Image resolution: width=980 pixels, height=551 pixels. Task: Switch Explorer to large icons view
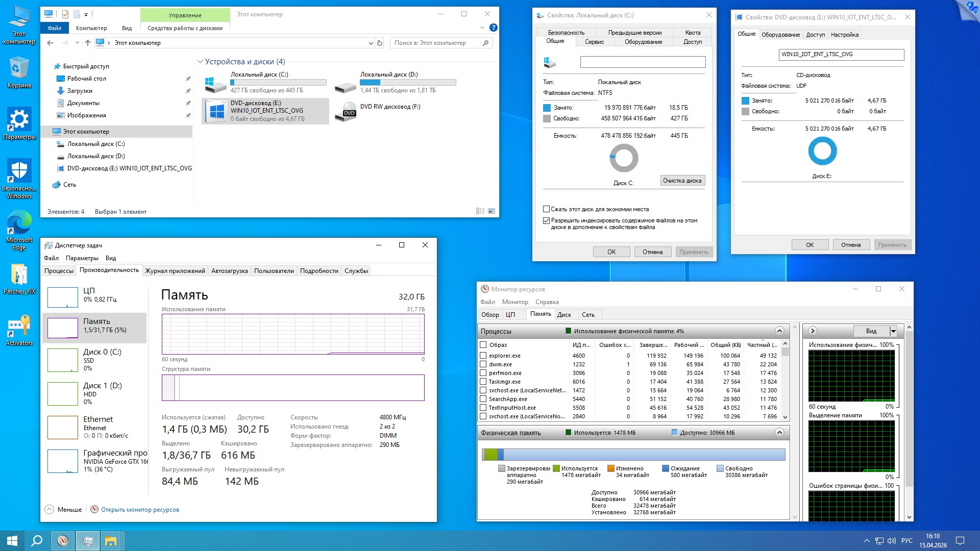pyautogui.click(x=491, y=211)
